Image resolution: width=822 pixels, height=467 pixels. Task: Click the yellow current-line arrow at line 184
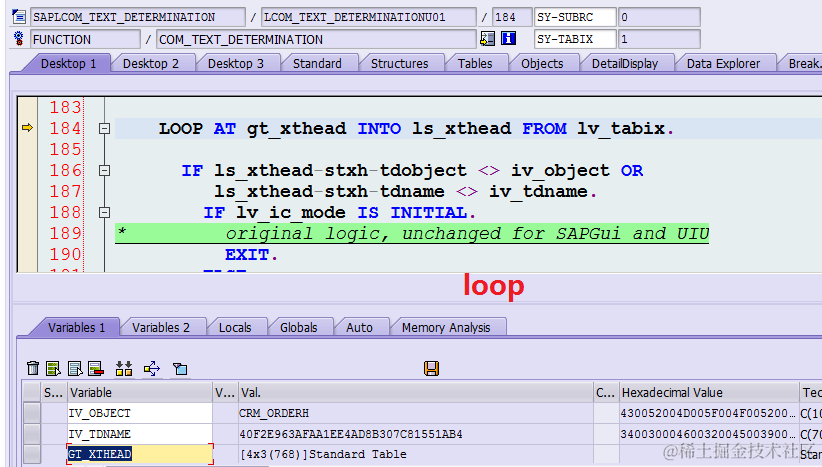27,127
